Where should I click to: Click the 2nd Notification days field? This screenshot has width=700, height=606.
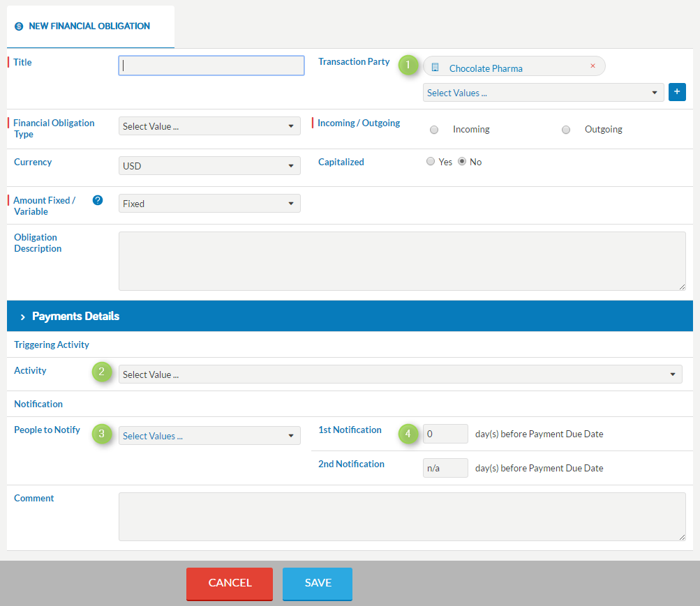coord(445,468)
